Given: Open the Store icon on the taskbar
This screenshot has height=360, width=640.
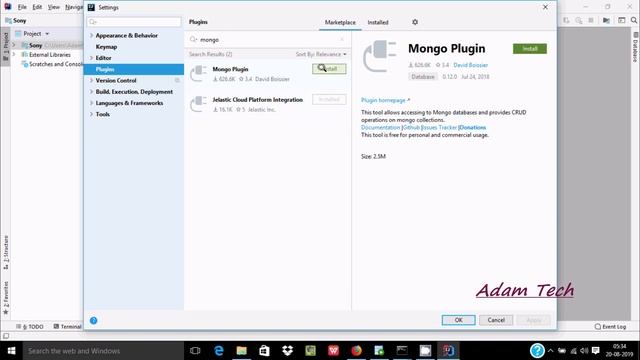Looking at the screenshot, I should [x=264, y=351].
